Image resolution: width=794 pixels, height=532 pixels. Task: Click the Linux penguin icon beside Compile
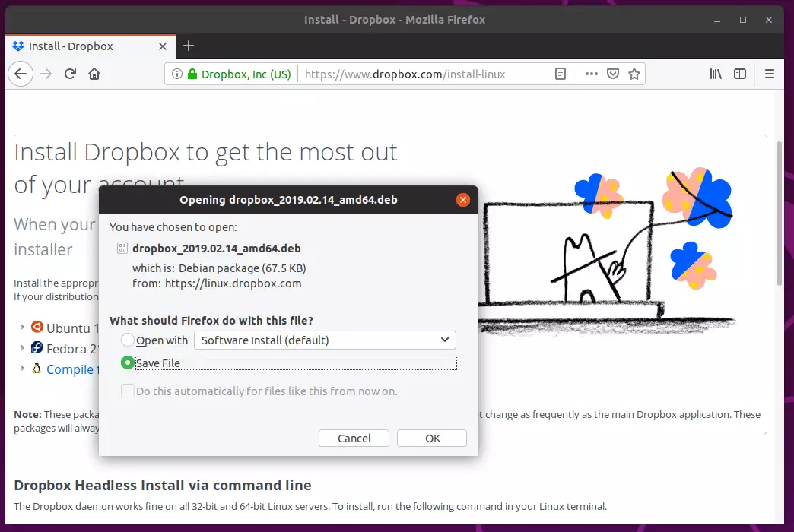tap(37, 368)
